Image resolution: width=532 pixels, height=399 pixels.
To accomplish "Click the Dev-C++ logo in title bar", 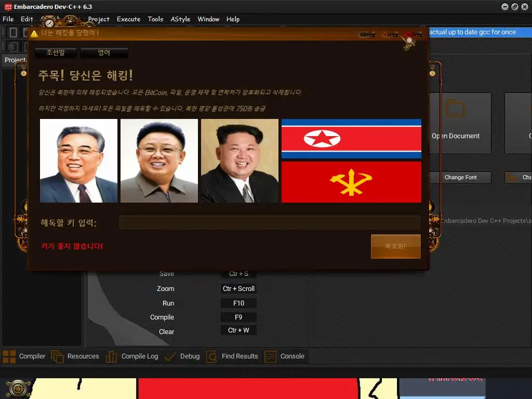I will pos(8,7).
